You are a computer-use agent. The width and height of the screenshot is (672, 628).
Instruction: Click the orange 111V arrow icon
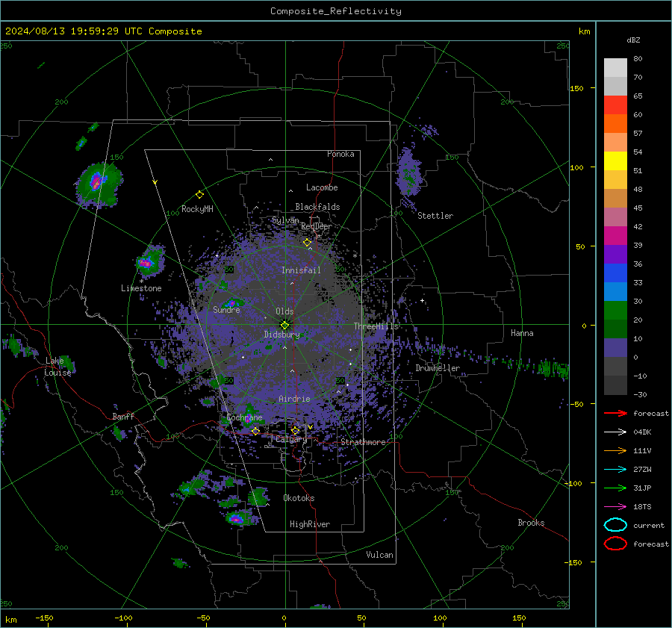[x=615, y=450]
